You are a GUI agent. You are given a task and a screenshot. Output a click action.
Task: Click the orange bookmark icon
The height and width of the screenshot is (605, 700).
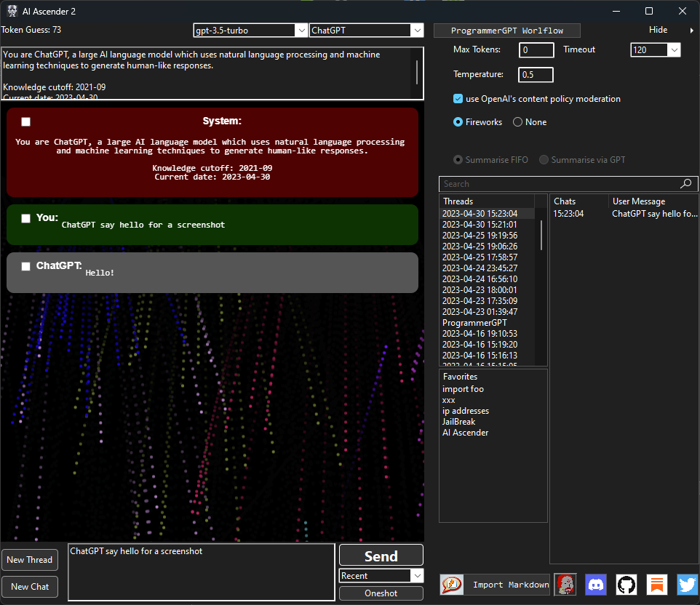(656, 585)
